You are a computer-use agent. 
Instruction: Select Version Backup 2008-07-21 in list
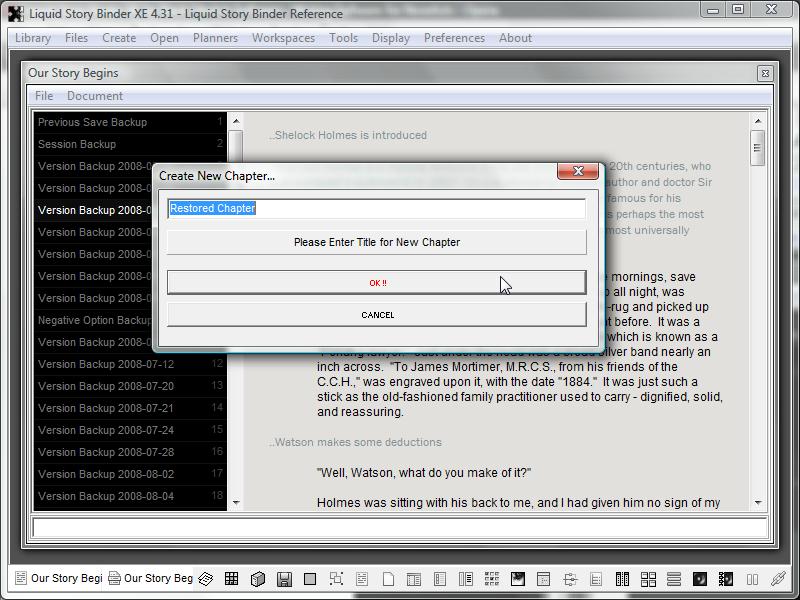106,408
